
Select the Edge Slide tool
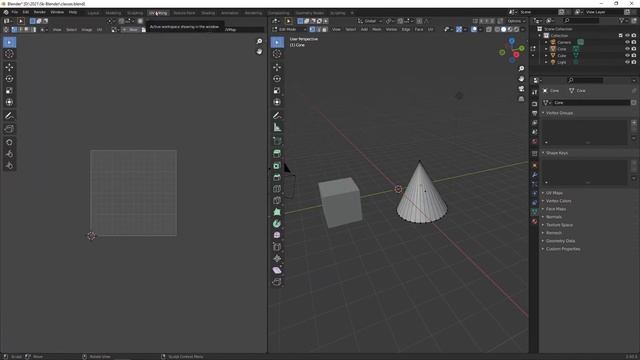coord(277,247)
